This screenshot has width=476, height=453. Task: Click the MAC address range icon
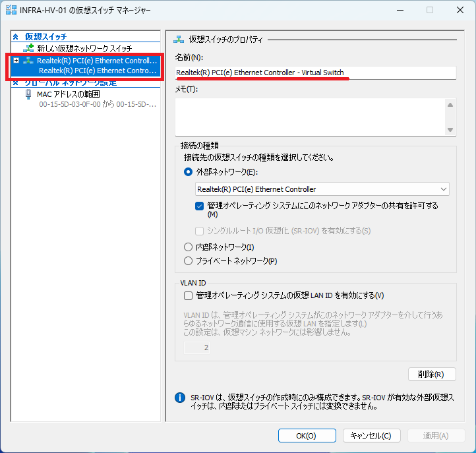coord(28,94)
